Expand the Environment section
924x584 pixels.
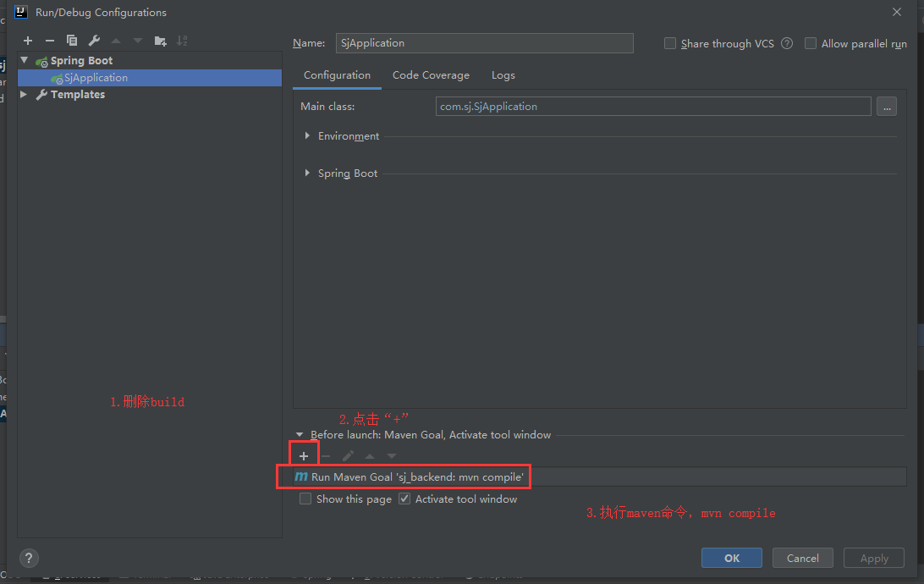click(307, 136)
